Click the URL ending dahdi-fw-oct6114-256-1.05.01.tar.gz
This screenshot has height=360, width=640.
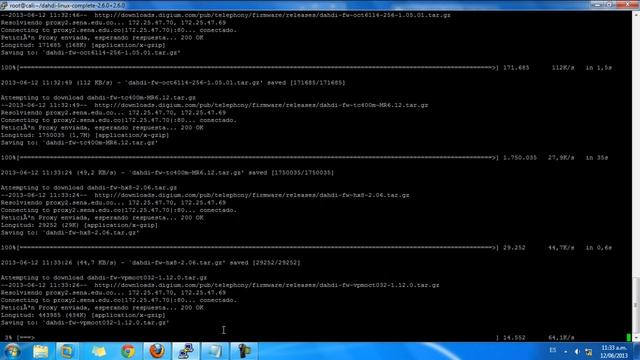pos(272,15)
